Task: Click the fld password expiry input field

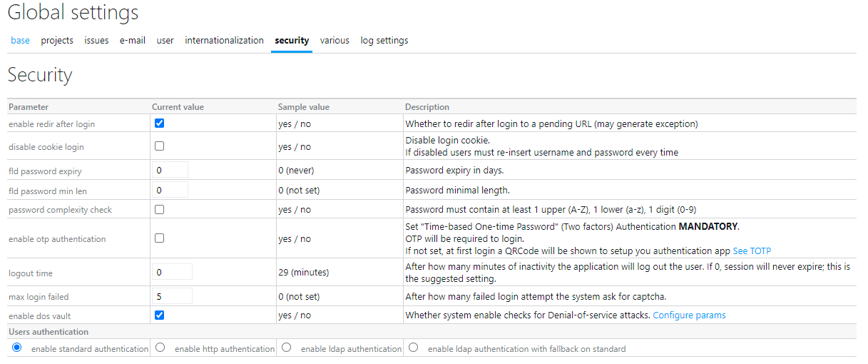Action: [x=170, y=170]
